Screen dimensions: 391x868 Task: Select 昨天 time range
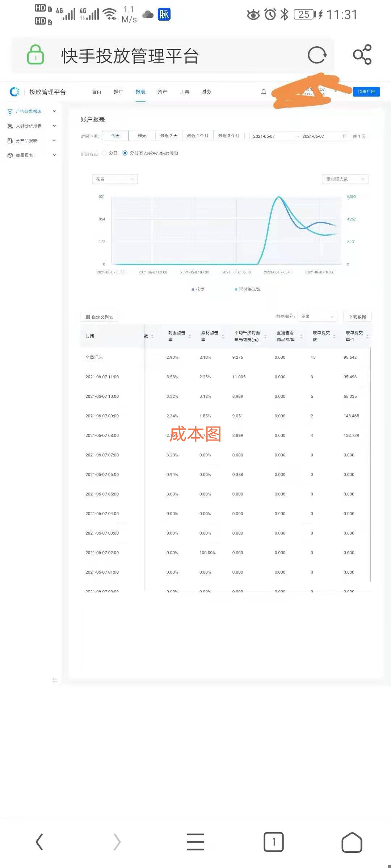(142, 136)
